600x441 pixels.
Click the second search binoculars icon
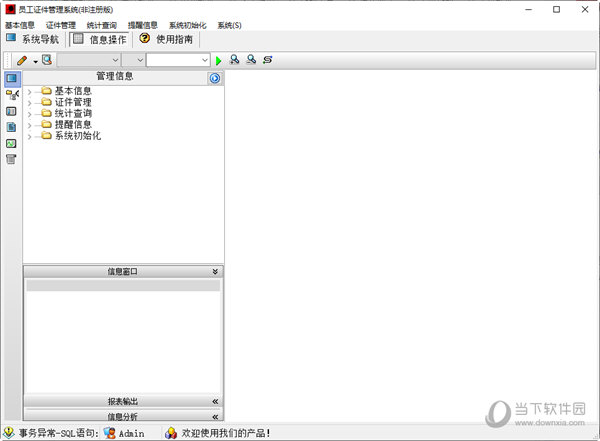[x=251, y=60]
